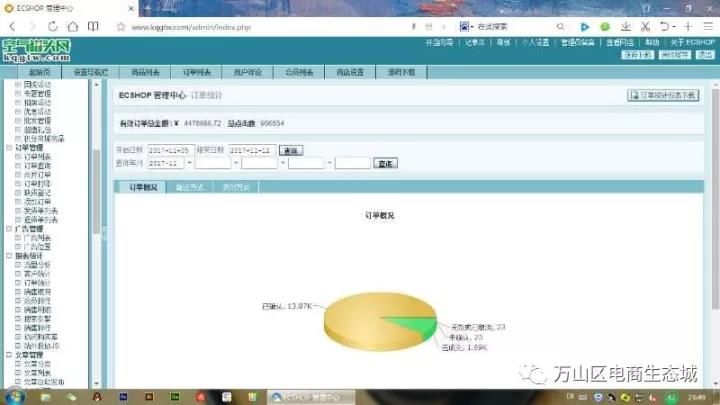Viewport: 720px width, 405px height.
Task: Click 查询 button on the year-month row
Action: pyautogui.click(x=385, y=163)
